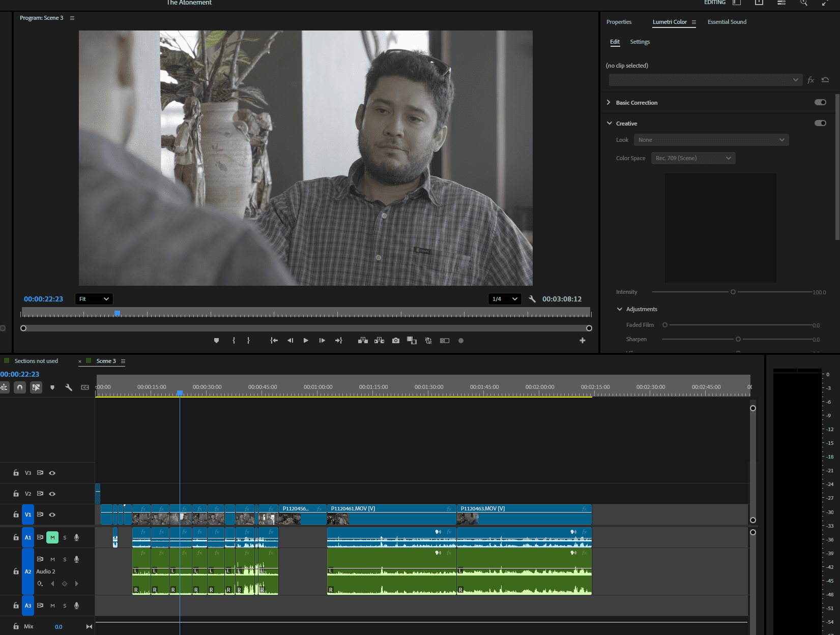
Task: Unmute track A1 with the M button
Action: [52, 537]
